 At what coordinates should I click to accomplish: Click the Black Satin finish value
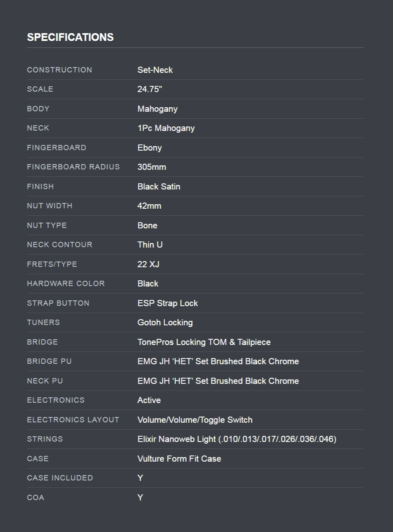click(158, 187)
